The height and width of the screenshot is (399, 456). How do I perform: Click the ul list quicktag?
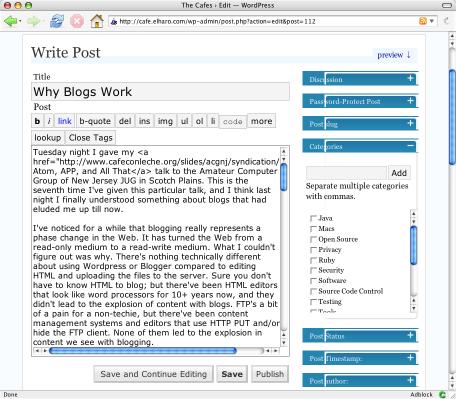pyautogui.click(x=185, y=121)
